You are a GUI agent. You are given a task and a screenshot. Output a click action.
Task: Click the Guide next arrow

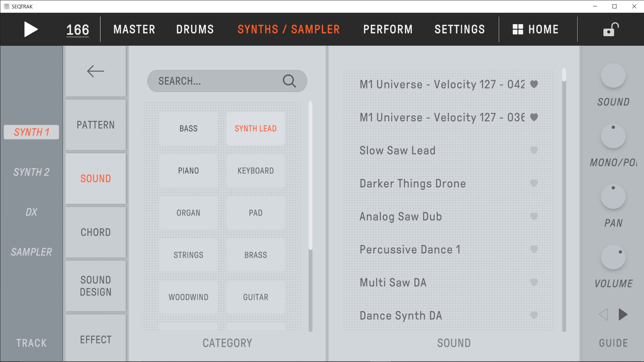623,314
